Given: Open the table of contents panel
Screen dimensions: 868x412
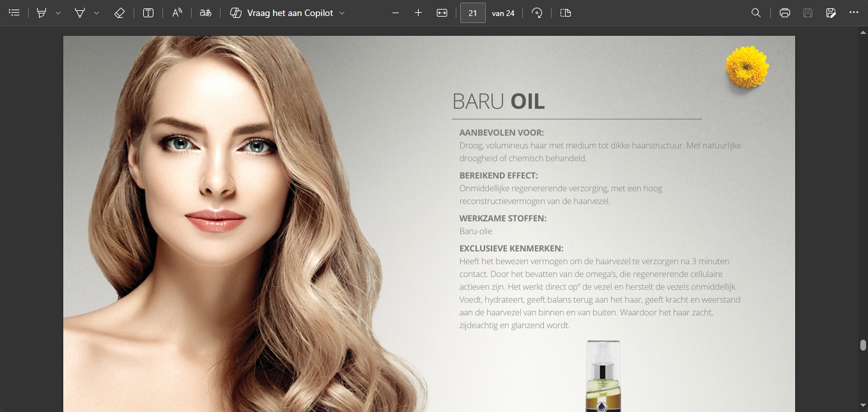Looking at the screenshot, I should coord(14,13).
